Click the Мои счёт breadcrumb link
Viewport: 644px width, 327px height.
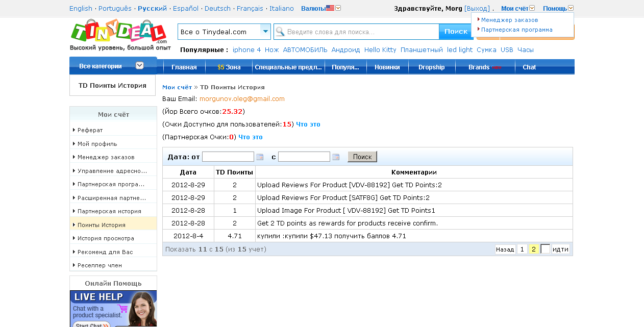coord(177,87)
